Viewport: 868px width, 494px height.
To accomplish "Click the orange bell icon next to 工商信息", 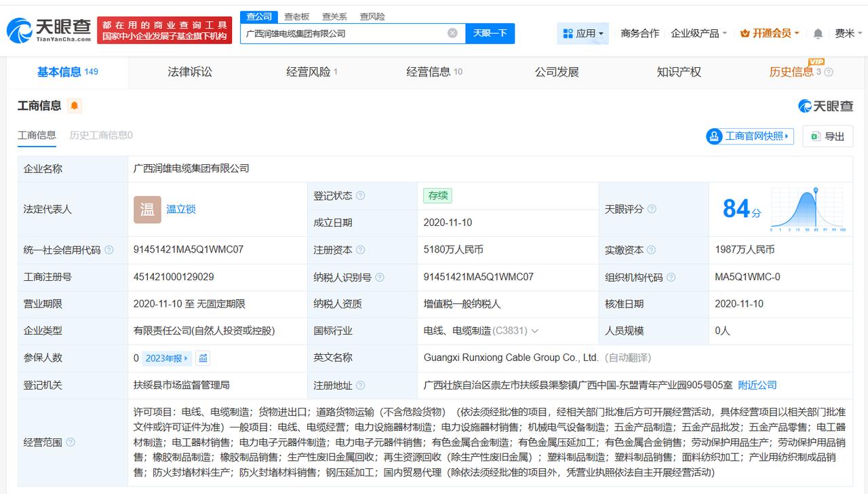I will point(74,104).
